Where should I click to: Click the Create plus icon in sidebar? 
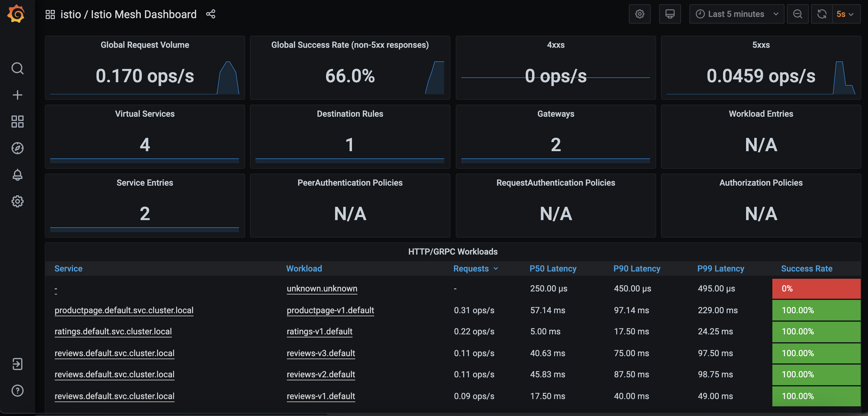click(17, 95)
